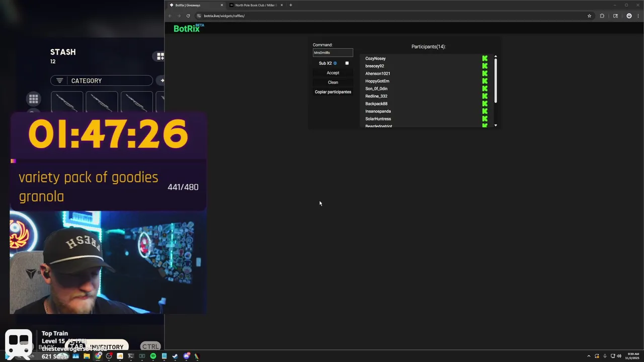The height and width of the screenshot is (362, 644).
Task: Select participant breecey92
Action: tap(374, 66)
